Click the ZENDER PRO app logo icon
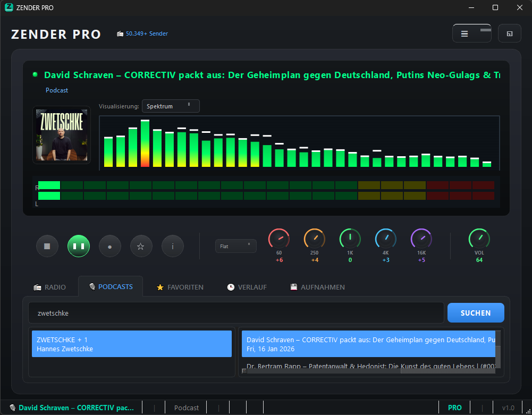532x415 pixels. [x=9, y=7]
